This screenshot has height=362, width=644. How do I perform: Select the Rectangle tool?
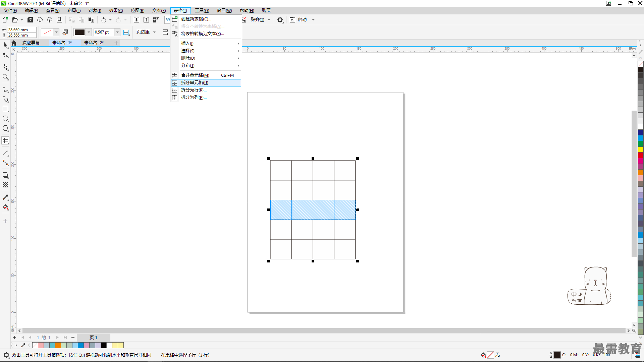(x=5, y=109)
